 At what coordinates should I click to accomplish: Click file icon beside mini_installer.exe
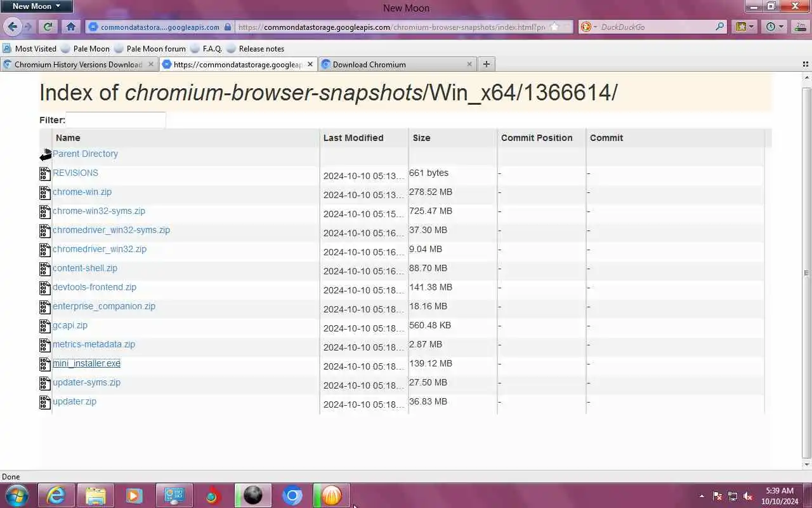pos(45,364)
